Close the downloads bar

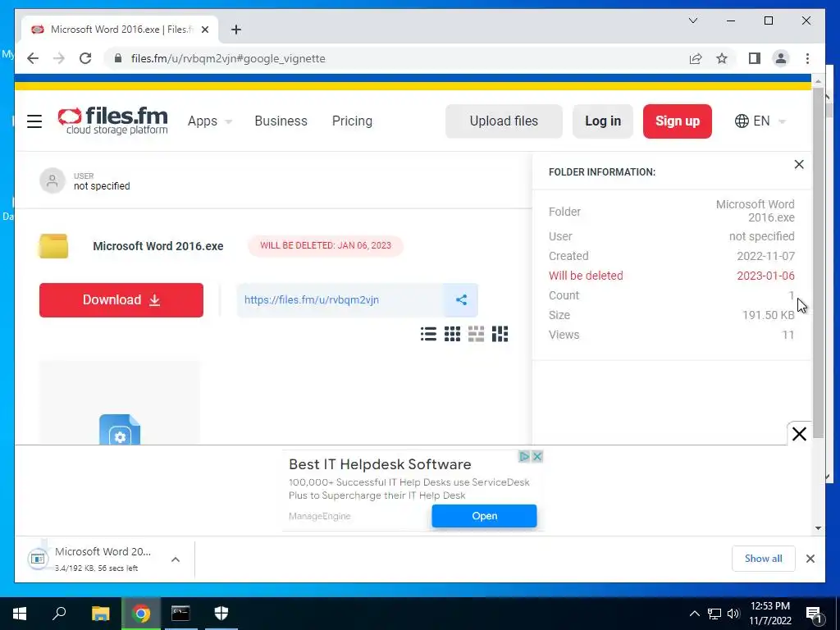810,559
